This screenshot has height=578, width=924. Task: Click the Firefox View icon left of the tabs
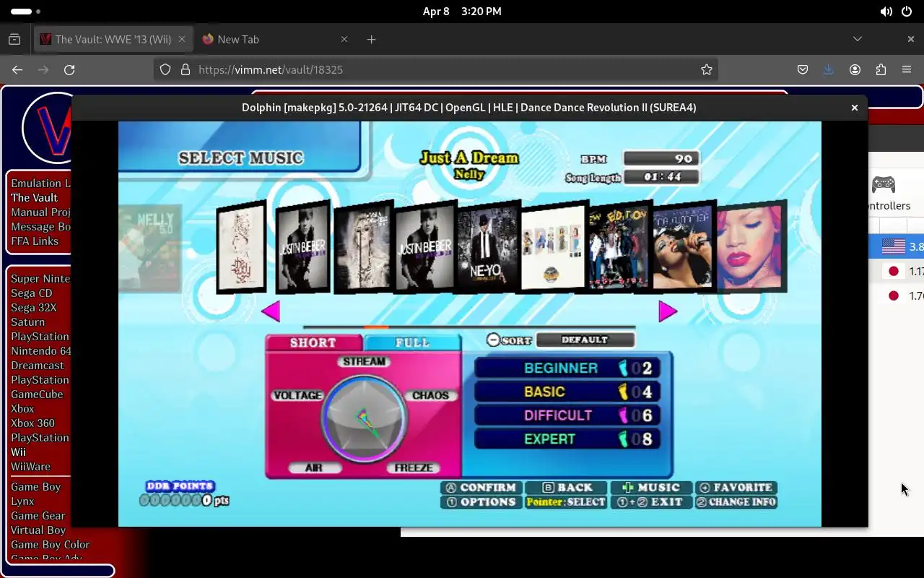[x=14, y=39]
